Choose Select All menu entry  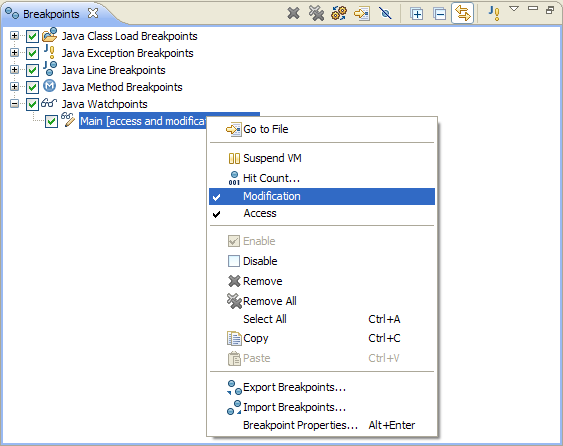tap(322, 319)
